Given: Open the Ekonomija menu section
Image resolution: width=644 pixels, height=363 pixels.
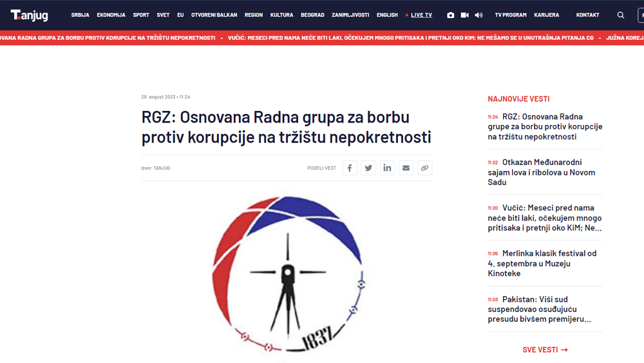Looking at the screenshot, I should tap(111, 15).
